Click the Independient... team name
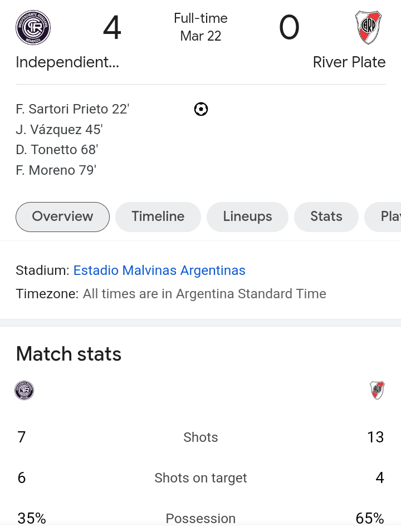401x532 pixels. click(67, 62)
